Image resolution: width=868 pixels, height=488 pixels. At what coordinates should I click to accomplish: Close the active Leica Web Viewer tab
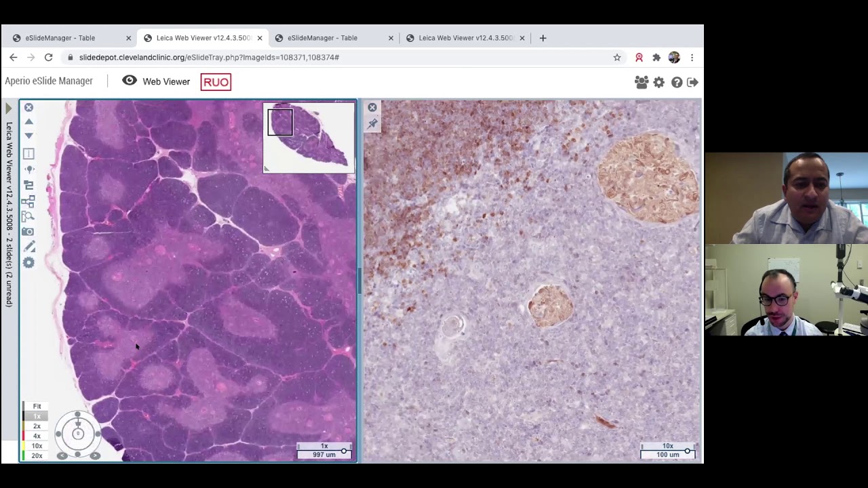pos(260,38)
